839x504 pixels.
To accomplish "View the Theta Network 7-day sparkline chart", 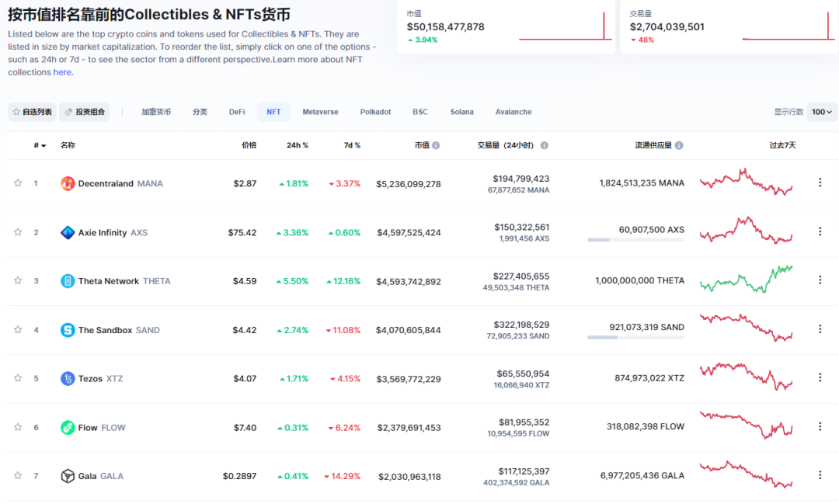I will (x=747, y=279).
